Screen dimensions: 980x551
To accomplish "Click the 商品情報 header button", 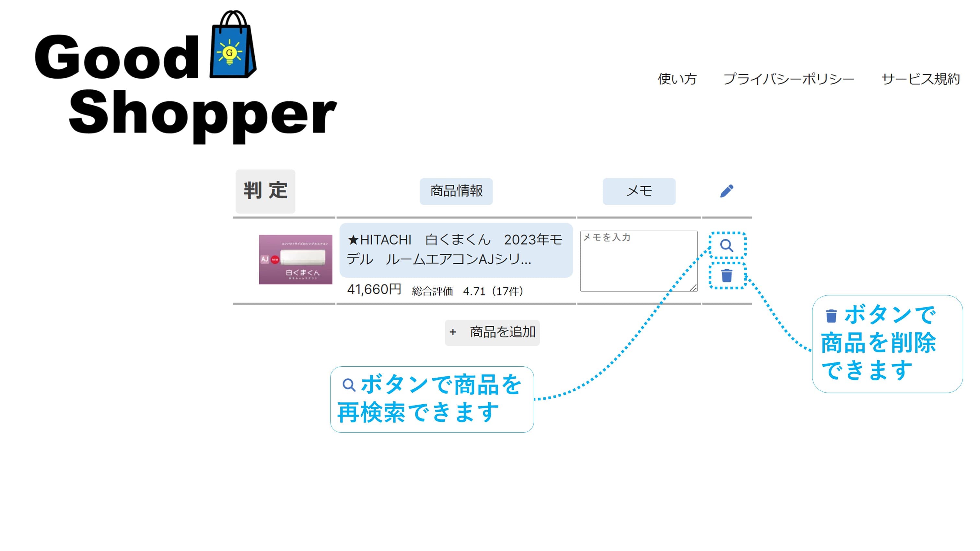I will (456, 191).
